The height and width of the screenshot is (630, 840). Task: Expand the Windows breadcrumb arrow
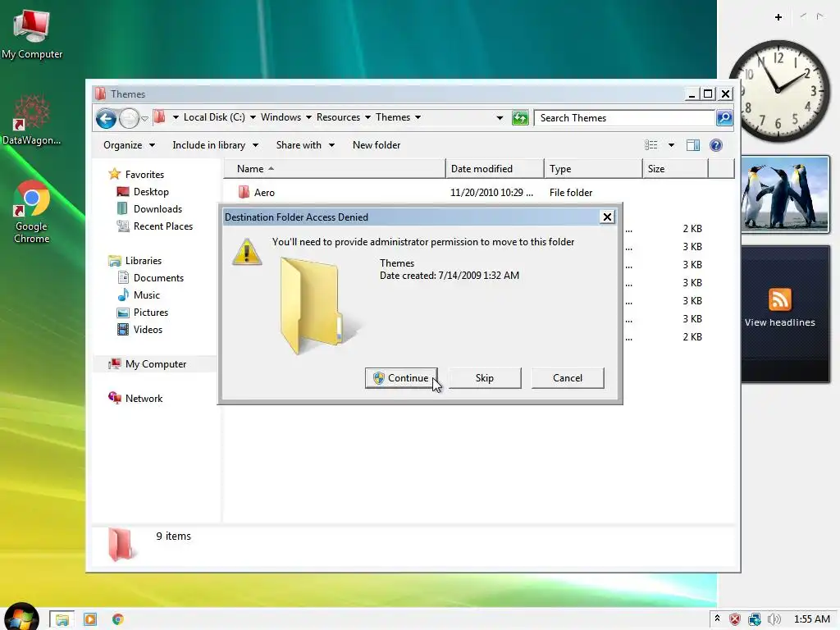pos(308,117)
